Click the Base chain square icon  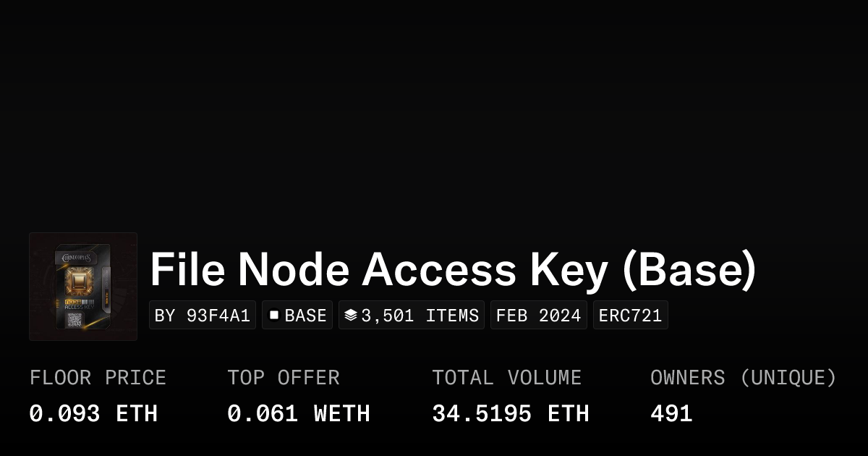tap(274, 316)
